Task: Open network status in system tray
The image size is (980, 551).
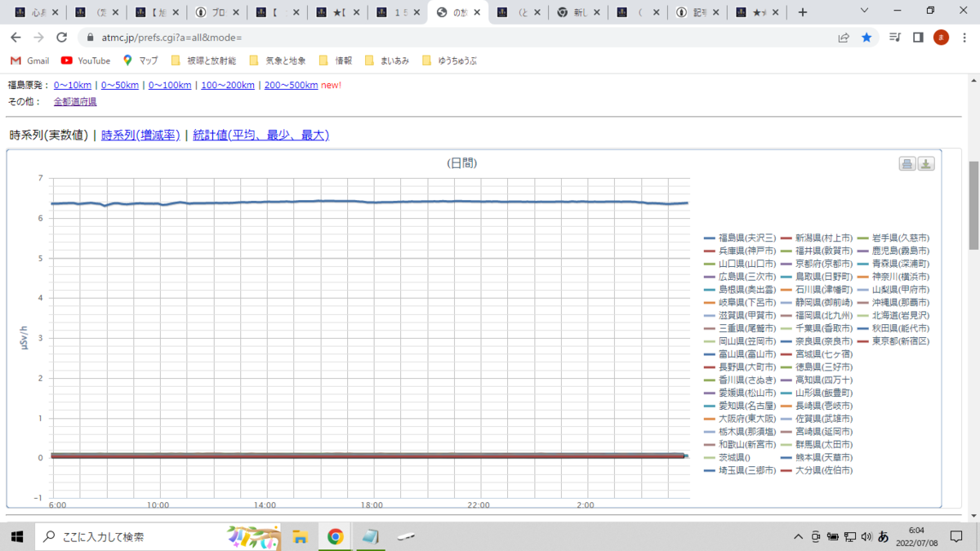Action: tap(850, 536)
